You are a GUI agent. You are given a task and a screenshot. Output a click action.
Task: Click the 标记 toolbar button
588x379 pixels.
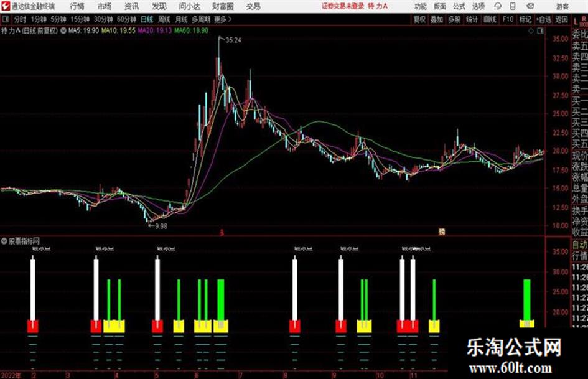coord(525,19)
